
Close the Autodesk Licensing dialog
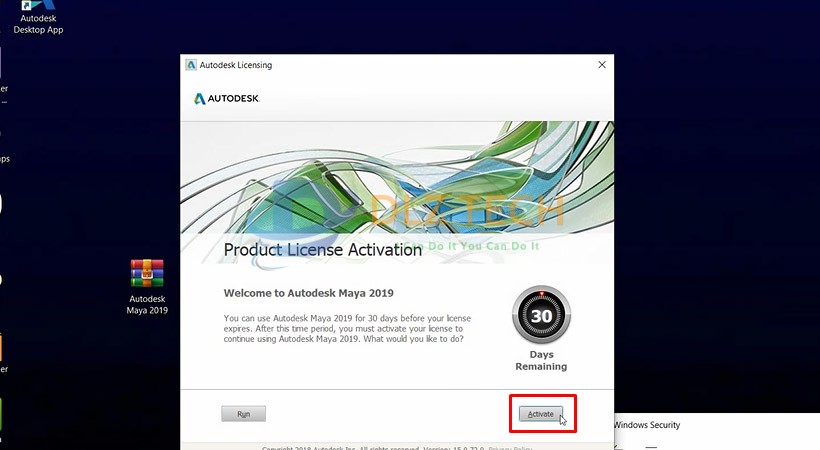point(601,65)
